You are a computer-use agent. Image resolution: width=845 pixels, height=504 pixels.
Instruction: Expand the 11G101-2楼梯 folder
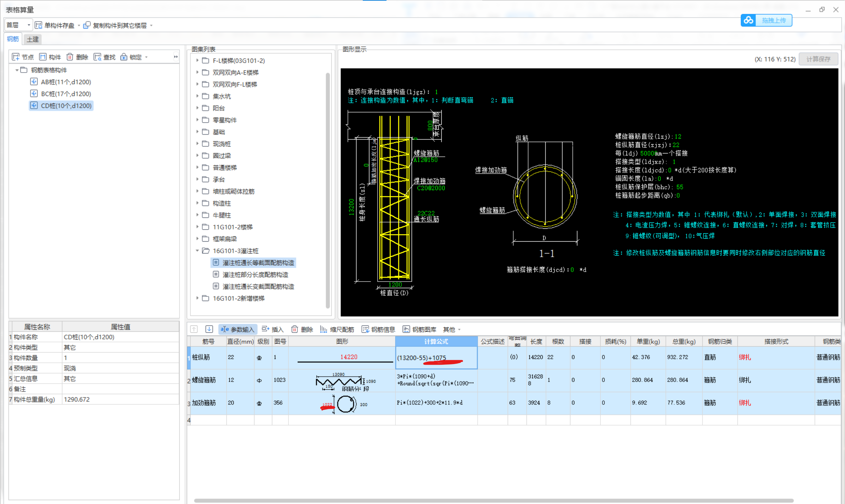pyautogui.click(x=197, y=227)
